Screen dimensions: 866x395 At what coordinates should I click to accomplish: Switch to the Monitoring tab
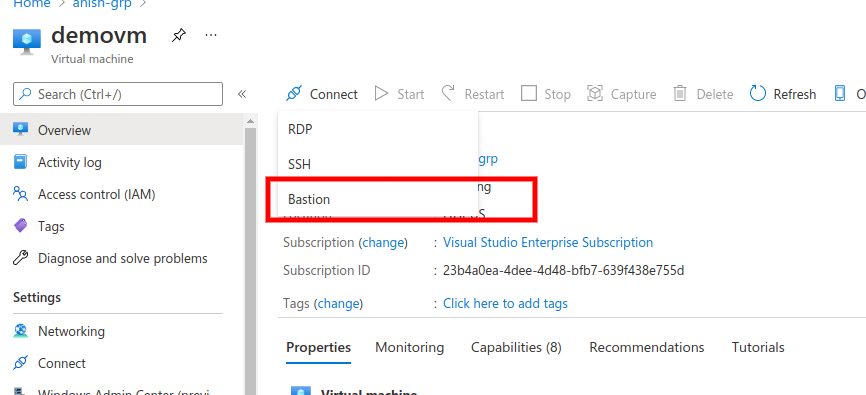(409, 347)
